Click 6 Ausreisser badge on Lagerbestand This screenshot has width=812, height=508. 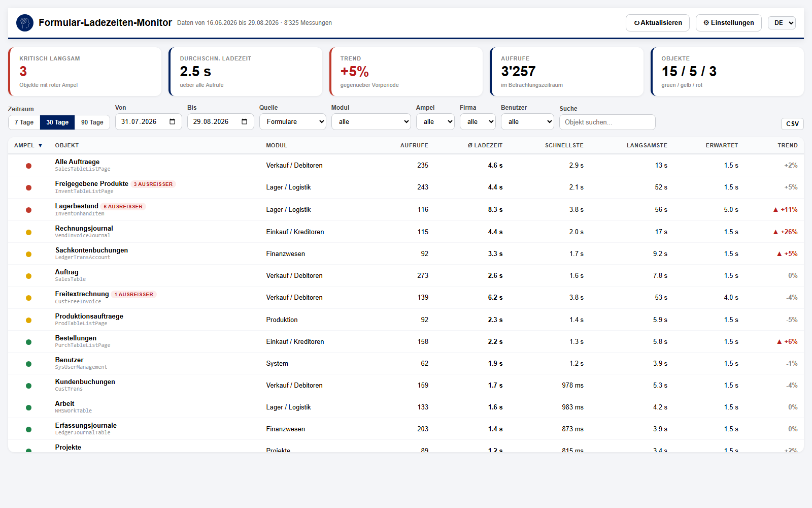[x=123, y=207]
